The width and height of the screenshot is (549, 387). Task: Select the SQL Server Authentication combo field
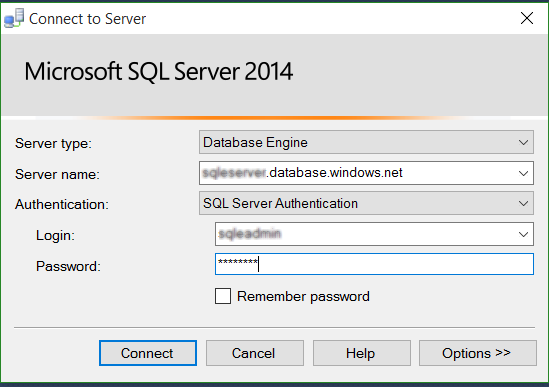pos(366,203)
